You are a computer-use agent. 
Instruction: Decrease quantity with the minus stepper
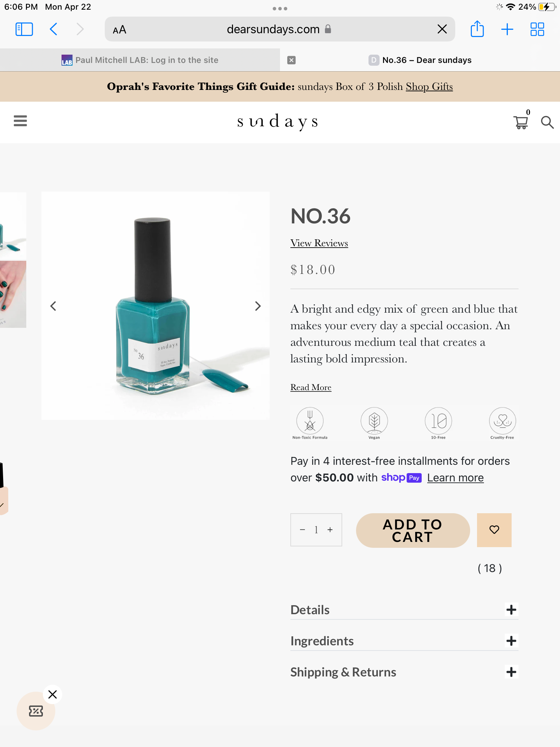302,530
